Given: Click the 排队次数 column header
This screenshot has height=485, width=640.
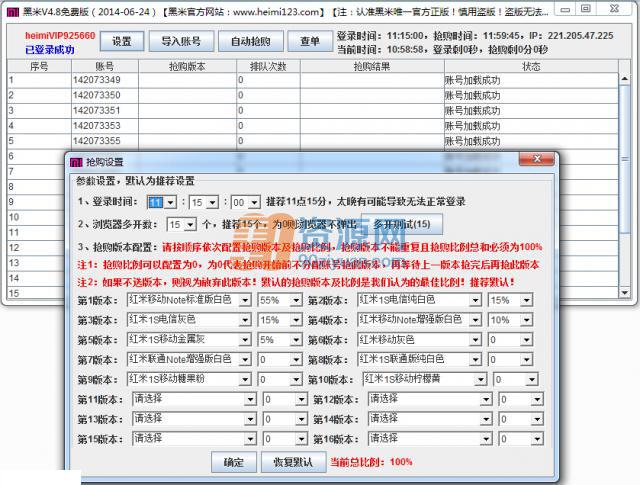Looking at the screenshot, I should click(x=268, y=66).
